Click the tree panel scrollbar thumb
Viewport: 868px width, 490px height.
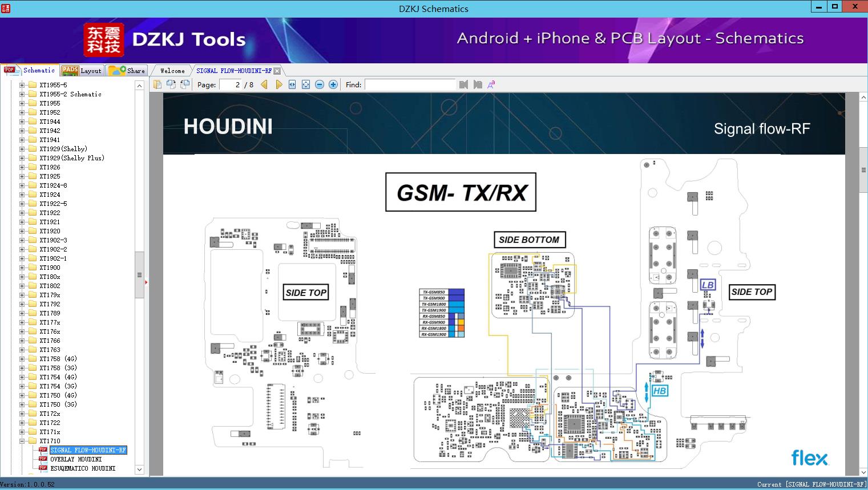coord(139,274)
